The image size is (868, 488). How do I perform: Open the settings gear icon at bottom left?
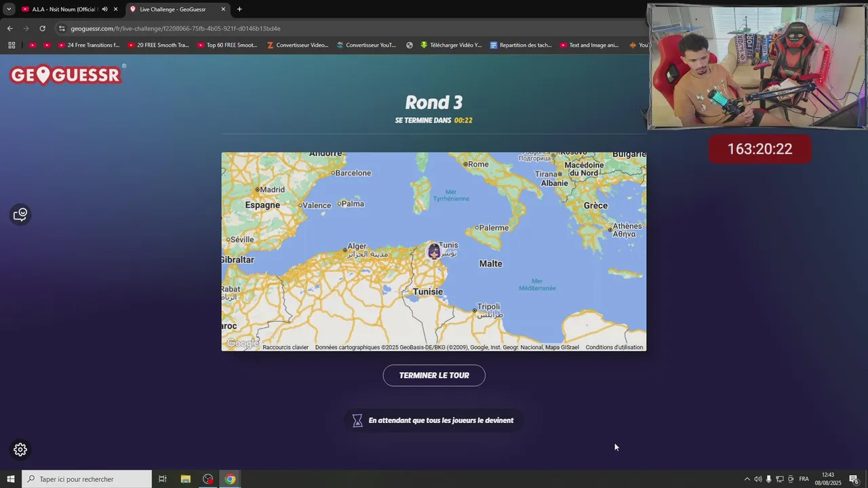(x=20, y=449)
